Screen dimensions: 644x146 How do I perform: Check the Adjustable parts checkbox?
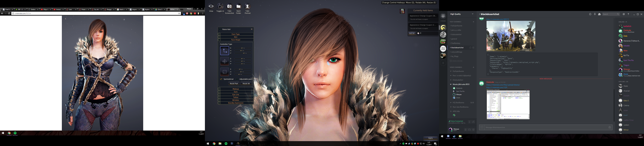237,79
